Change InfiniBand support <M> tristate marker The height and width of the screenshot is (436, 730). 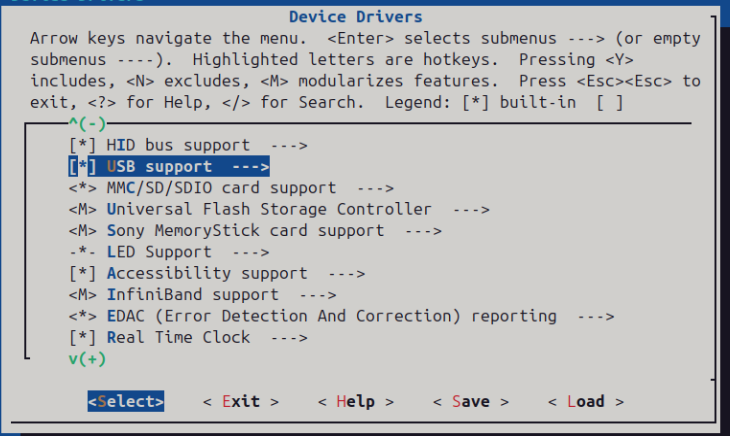click(x=82, y=295)
